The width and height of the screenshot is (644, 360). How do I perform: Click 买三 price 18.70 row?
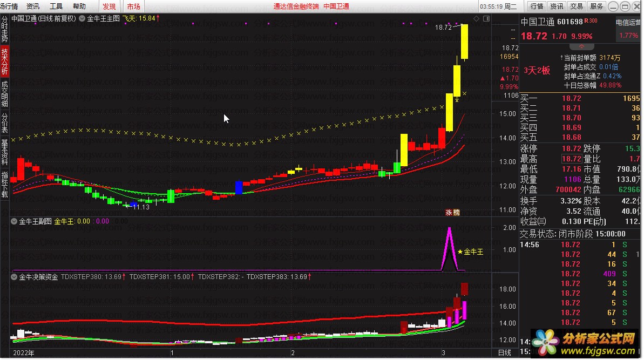click(580, 118)
